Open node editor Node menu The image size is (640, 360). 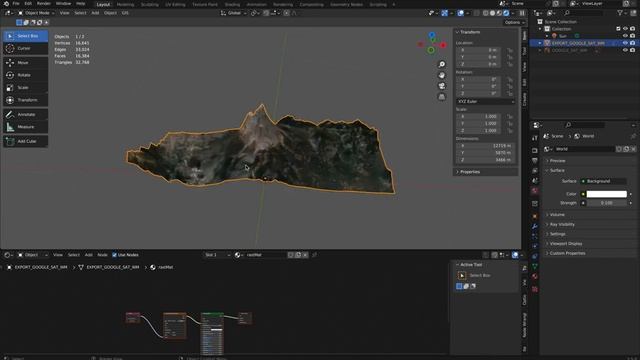(102, 255)
